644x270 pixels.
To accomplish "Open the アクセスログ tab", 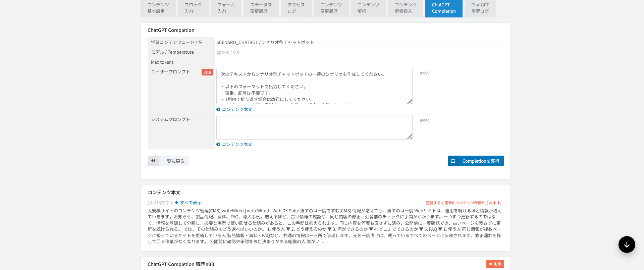I will click(296, 8).
